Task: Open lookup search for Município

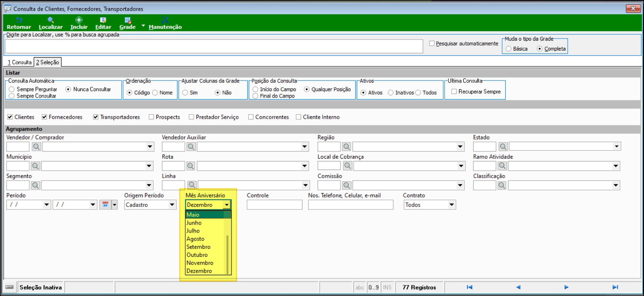Action: [35, 166]
